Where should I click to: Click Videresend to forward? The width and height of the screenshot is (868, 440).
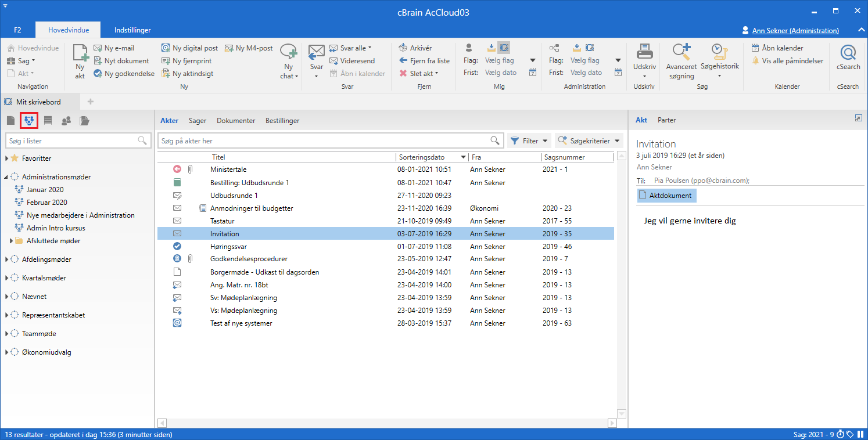click(x=352, y=61)
